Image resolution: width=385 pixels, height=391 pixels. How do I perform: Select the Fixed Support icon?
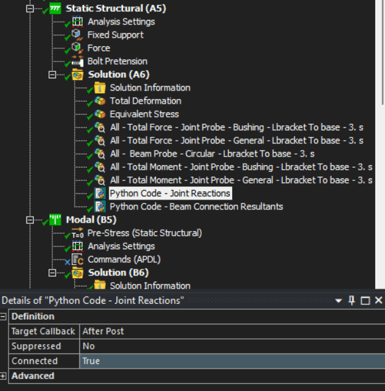click(77, 35)
